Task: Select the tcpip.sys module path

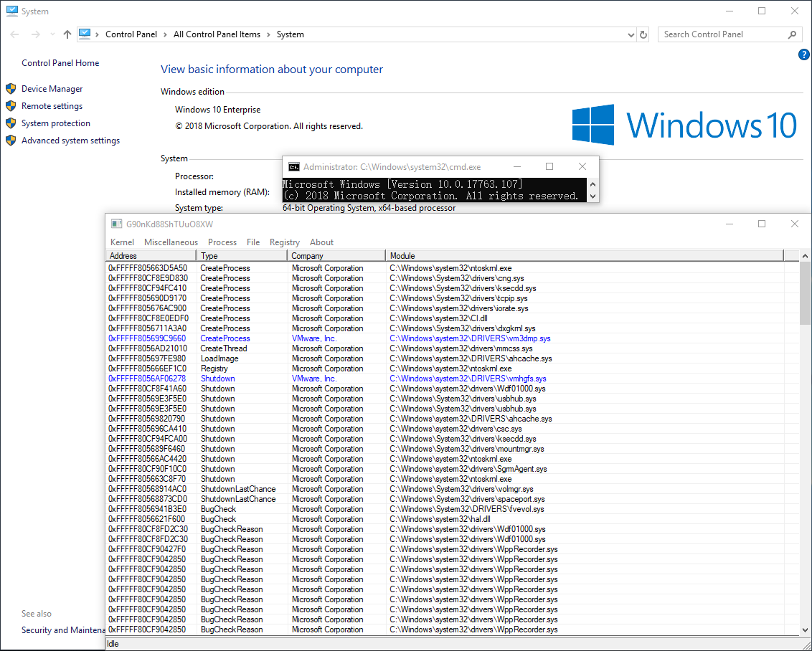Action: tap(459, 298)
